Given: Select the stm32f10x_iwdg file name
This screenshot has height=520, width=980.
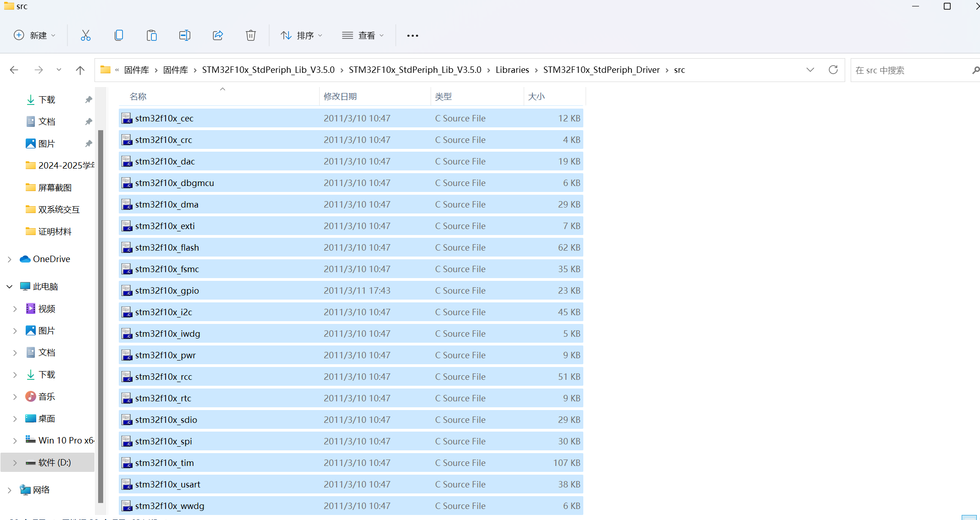Looking at the screenshot, I should click(168, 334).
